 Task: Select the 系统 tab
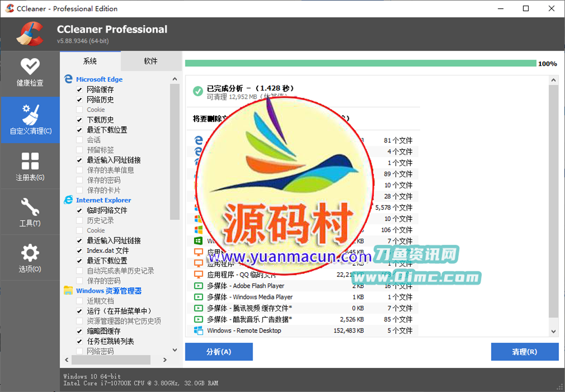pyautogui.click(x=90, y=61)
